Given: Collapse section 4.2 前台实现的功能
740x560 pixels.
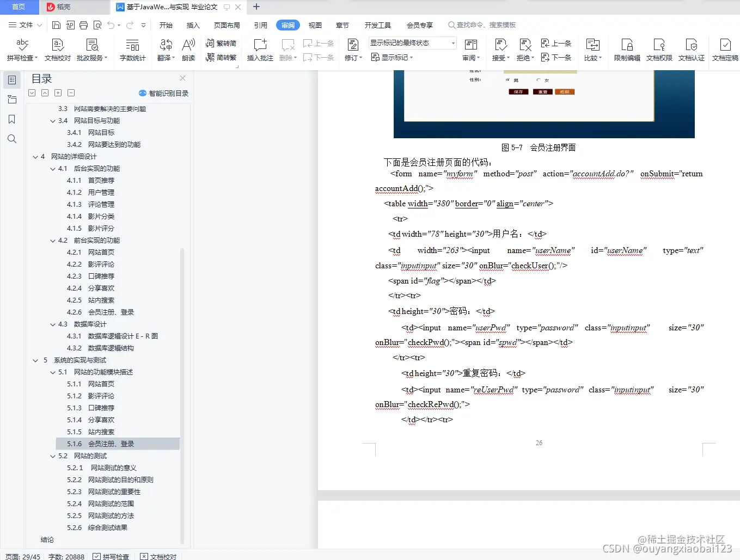Looking at the screenshot, I should click(53, 241).
